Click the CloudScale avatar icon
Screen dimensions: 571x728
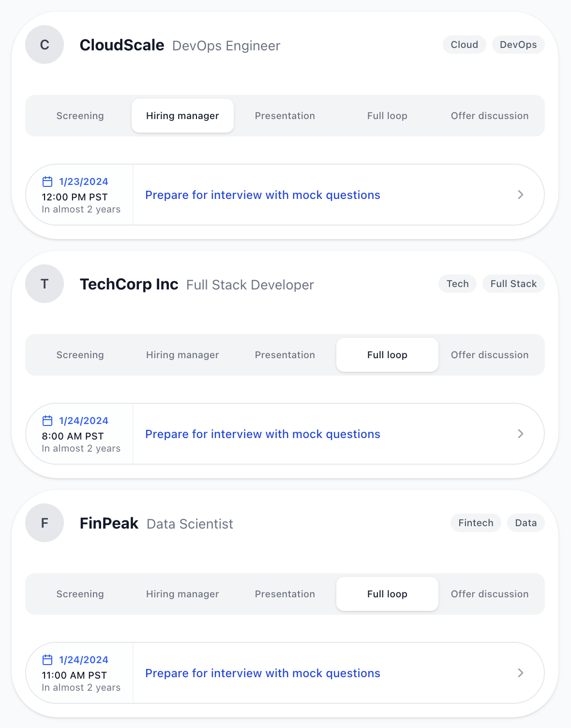pos(45,45)
